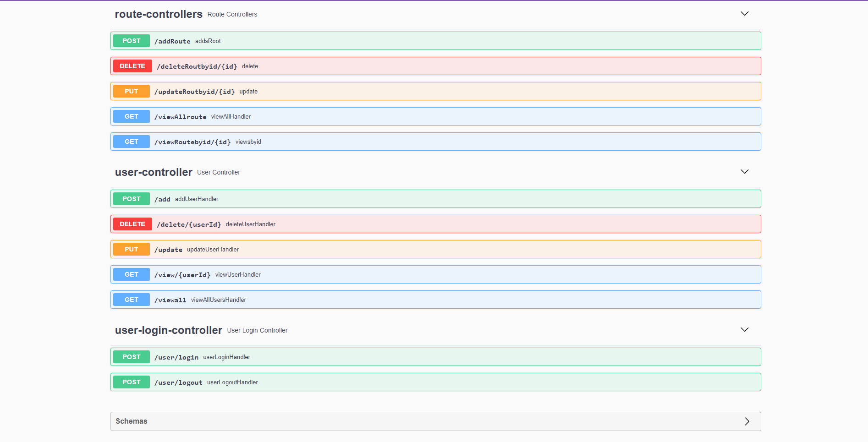
Task: Open the GET /viewAllroute endpoint
Action: click(435, 116)
